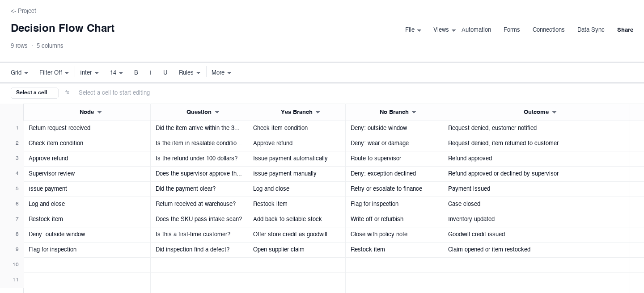
Task: Click the Share button
Action: point(625,30)
